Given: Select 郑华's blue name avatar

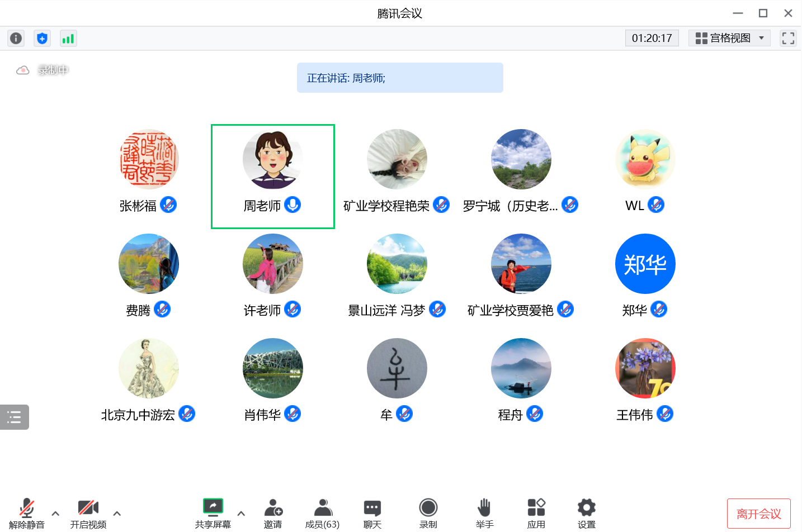Looking at the screenshot, I should 645,264.
